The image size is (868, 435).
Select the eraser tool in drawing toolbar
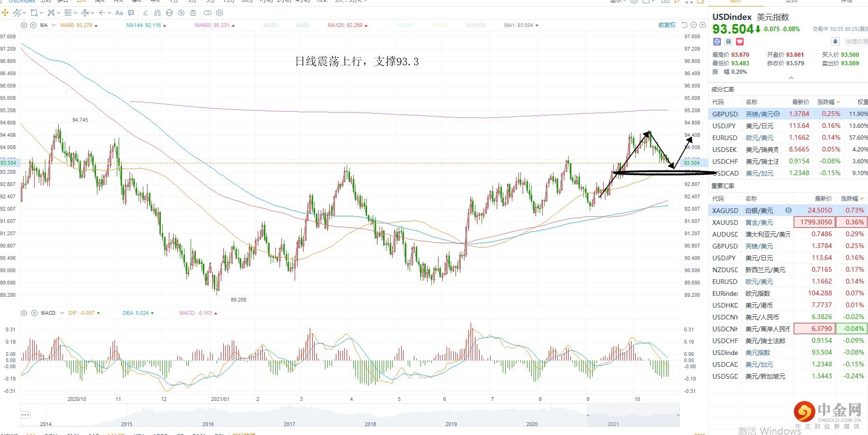[145, 13]
